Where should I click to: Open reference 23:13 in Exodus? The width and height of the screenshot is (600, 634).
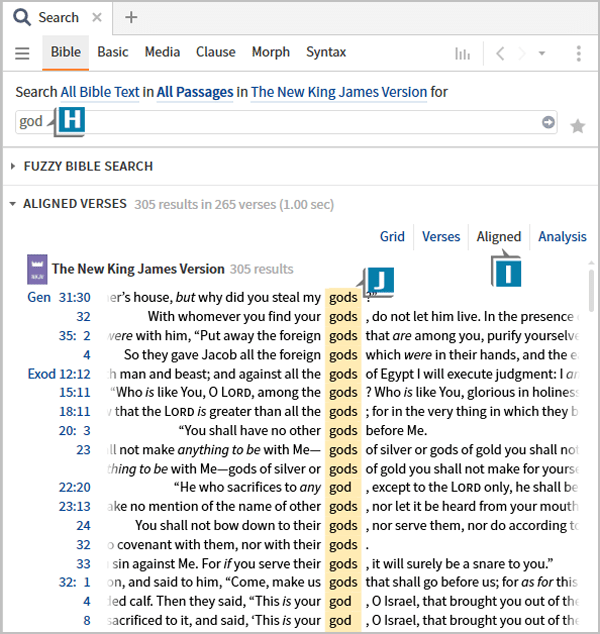click(74, 507)
